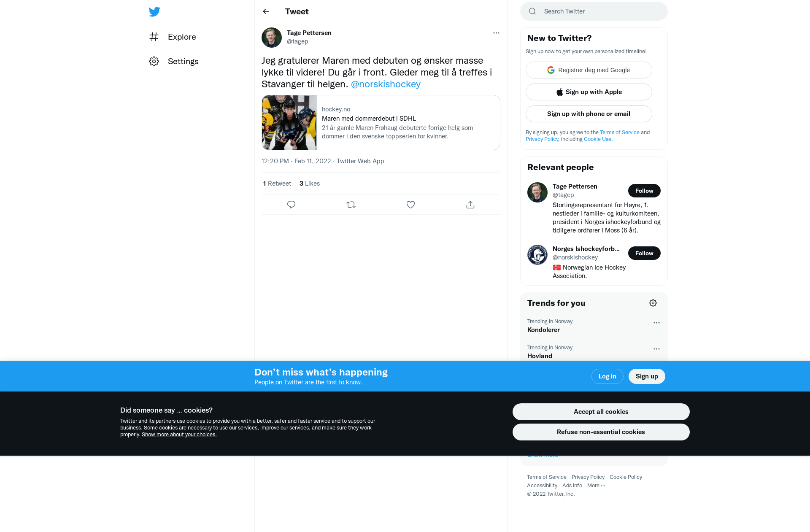This screenshot has height=532, width=810.
Task: Open the @norskishockey mention link
Action: click(386, 84)
